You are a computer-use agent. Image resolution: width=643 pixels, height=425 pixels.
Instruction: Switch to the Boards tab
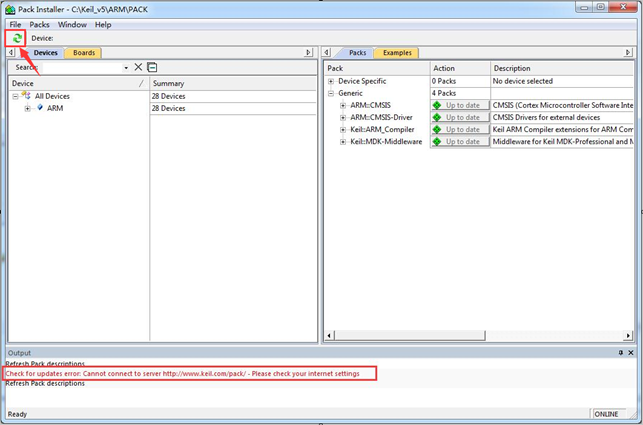coord(84,53)
